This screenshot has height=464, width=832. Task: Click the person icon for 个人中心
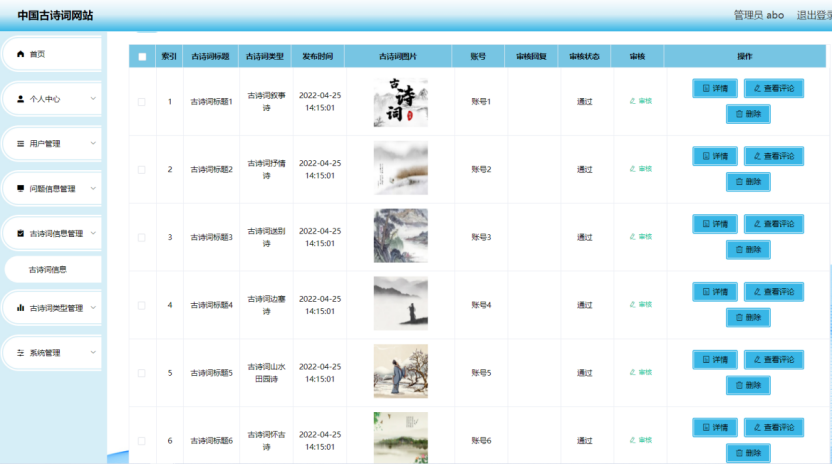[21, 99]
